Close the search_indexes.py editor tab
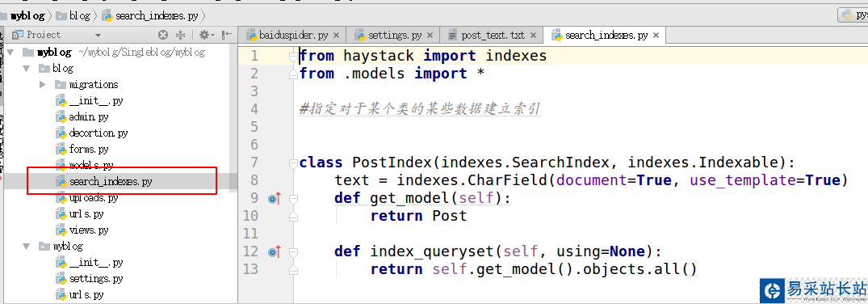The image size is (868, 304). pyautogui.click(x=656, y=35)
